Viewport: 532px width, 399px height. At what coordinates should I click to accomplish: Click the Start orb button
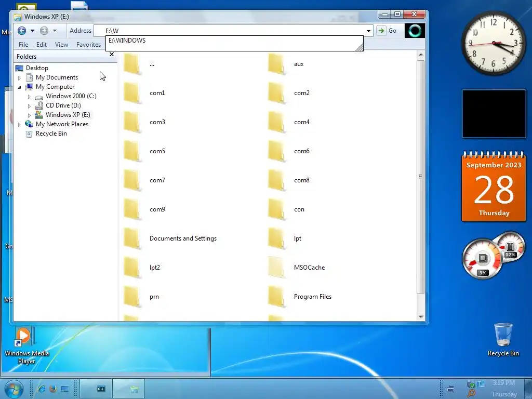pos(14,389)
